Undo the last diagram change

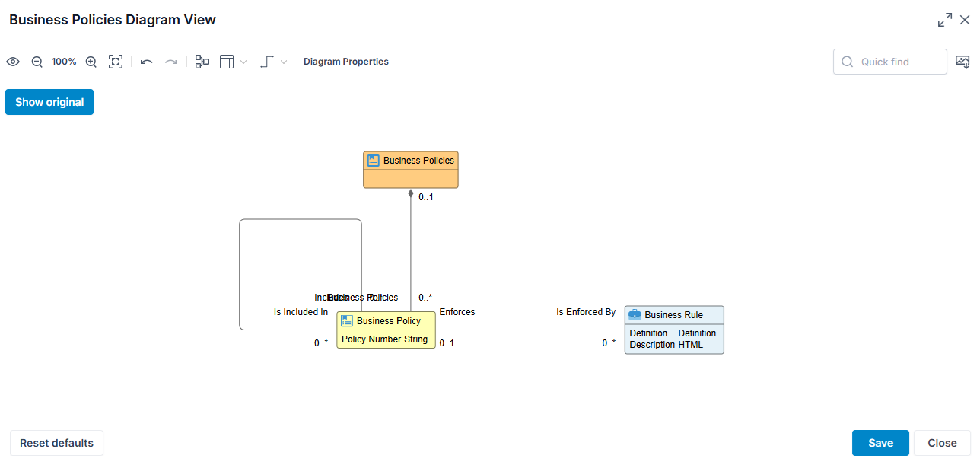(147, 62)
